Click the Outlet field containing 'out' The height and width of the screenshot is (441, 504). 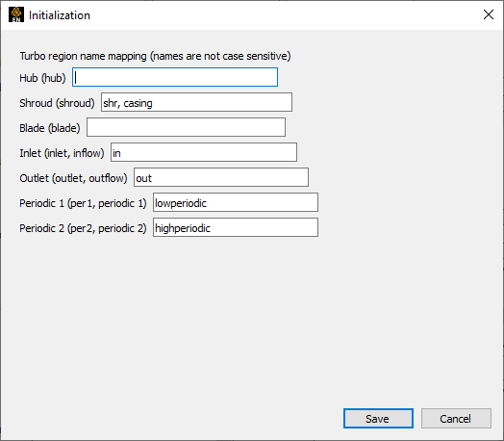(221, 177)
